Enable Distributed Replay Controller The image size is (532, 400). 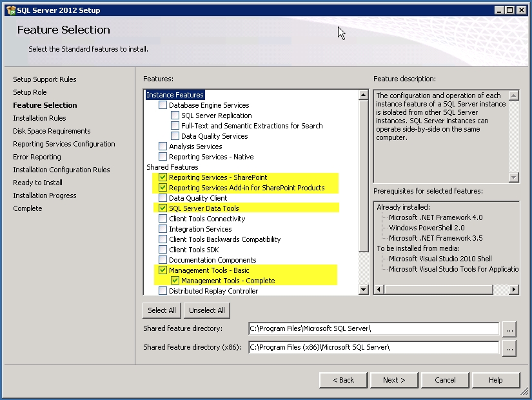tap(162, 291)
